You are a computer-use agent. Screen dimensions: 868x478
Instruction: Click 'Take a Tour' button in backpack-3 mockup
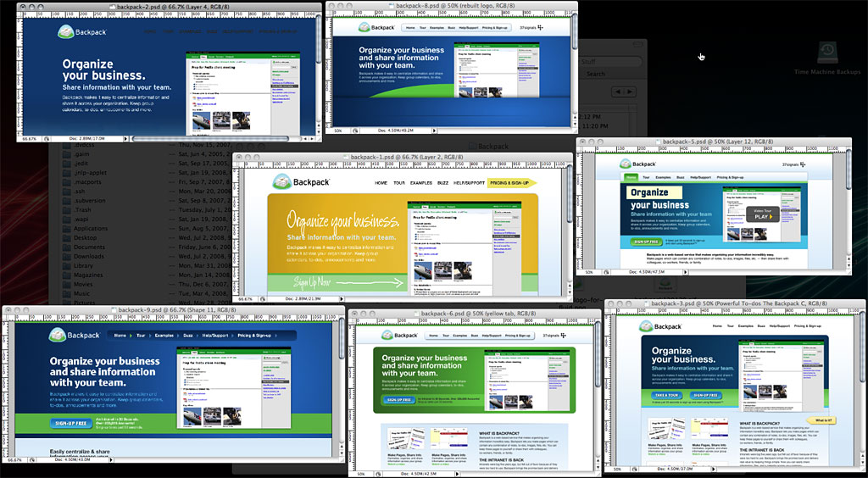click(x=666, y=395)
